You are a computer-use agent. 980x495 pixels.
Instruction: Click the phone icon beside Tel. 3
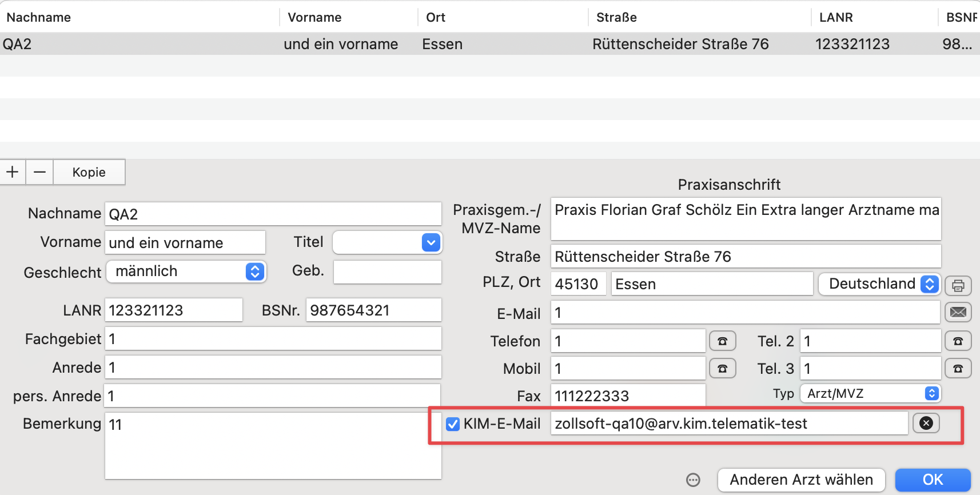pyautogui.click(x=958, y=369)
